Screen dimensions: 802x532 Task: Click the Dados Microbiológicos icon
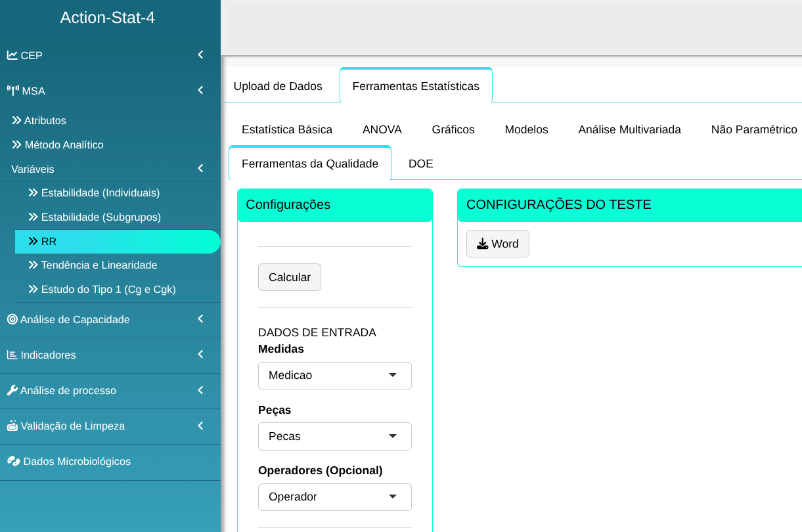point(14,461)
